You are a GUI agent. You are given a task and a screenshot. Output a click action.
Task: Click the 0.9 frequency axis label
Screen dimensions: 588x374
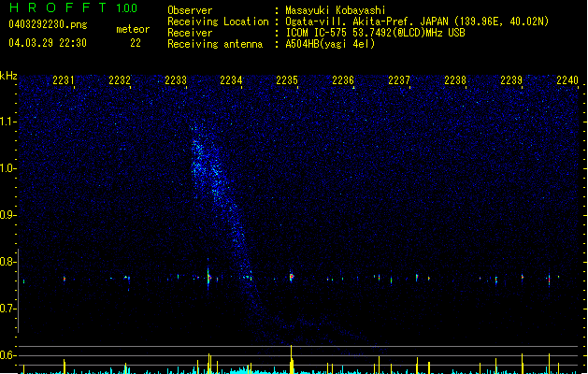(7, 215)
